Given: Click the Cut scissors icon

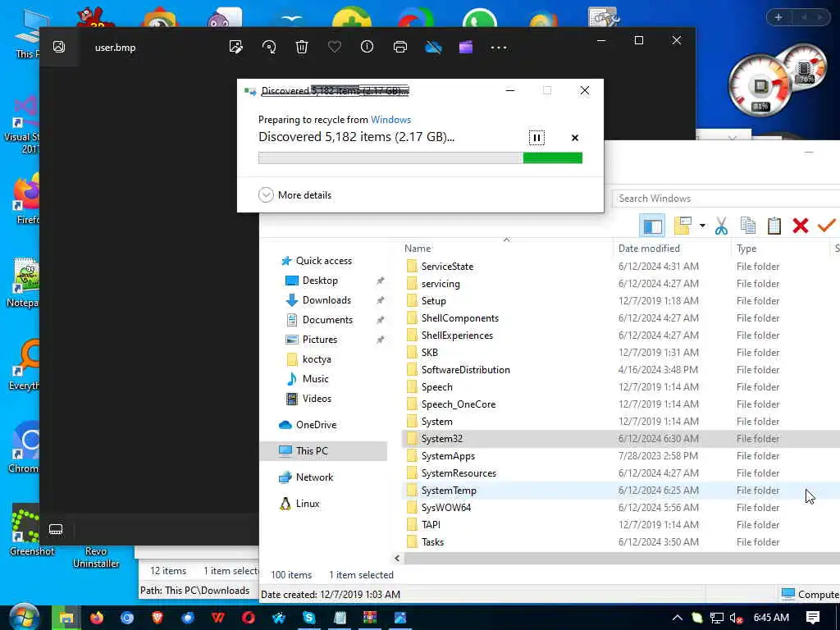Looking at the screenshot, I should pyautogui.click(x=722, y=226).
